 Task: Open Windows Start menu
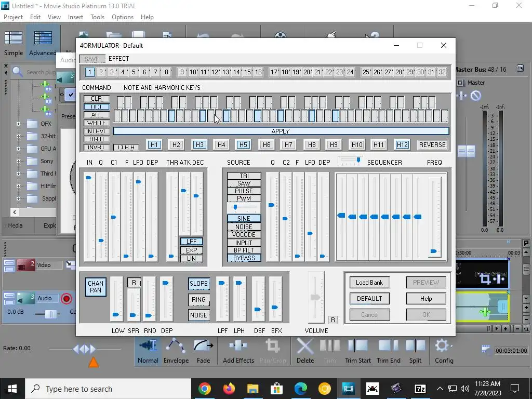click(x=12, y=389)
